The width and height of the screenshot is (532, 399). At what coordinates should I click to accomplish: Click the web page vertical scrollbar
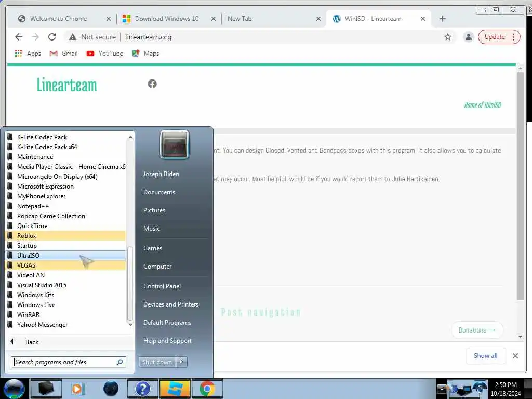pos(520,186)
